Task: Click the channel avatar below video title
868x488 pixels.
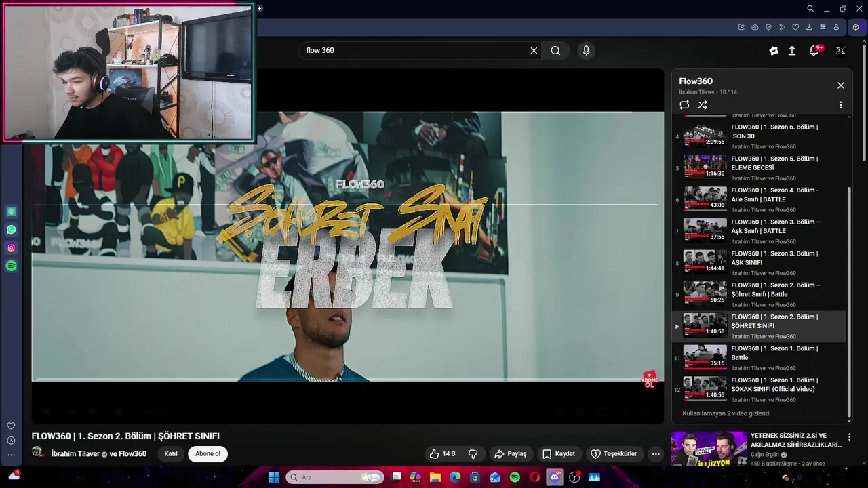Action: coord(38,453)
